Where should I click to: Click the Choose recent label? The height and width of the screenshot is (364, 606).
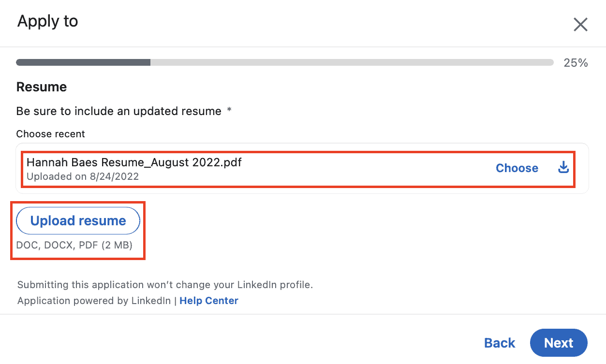pyautogui.click(x=50, y=134)
